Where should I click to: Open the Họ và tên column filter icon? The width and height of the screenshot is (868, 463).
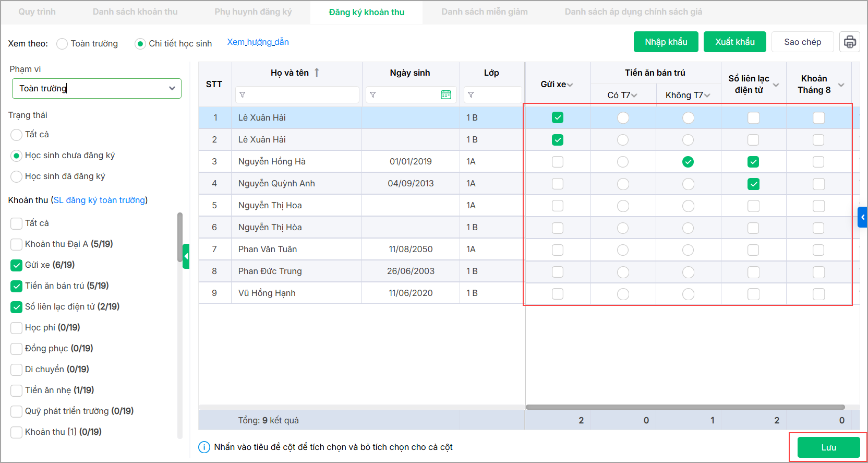[243, 95]
